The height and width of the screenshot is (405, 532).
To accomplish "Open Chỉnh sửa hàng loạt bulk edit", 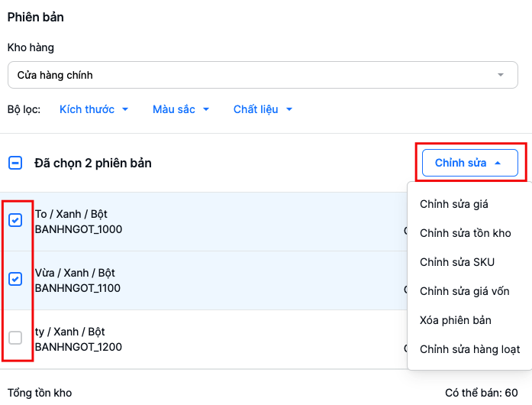I will point(469,349).
